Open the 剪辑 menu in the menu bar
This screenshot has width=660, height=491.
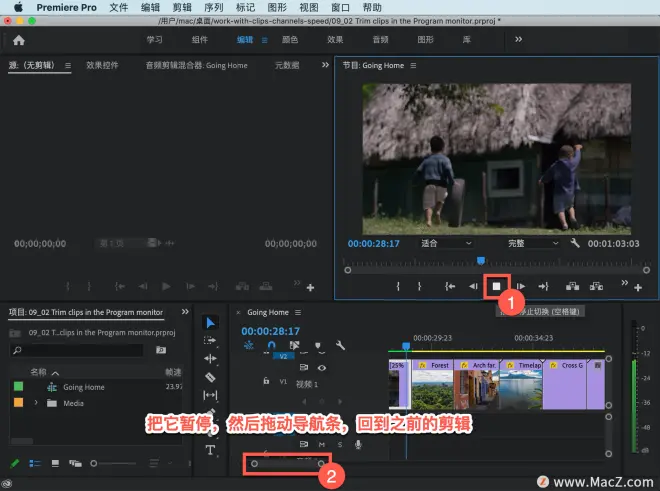click(x=182, y=8)
